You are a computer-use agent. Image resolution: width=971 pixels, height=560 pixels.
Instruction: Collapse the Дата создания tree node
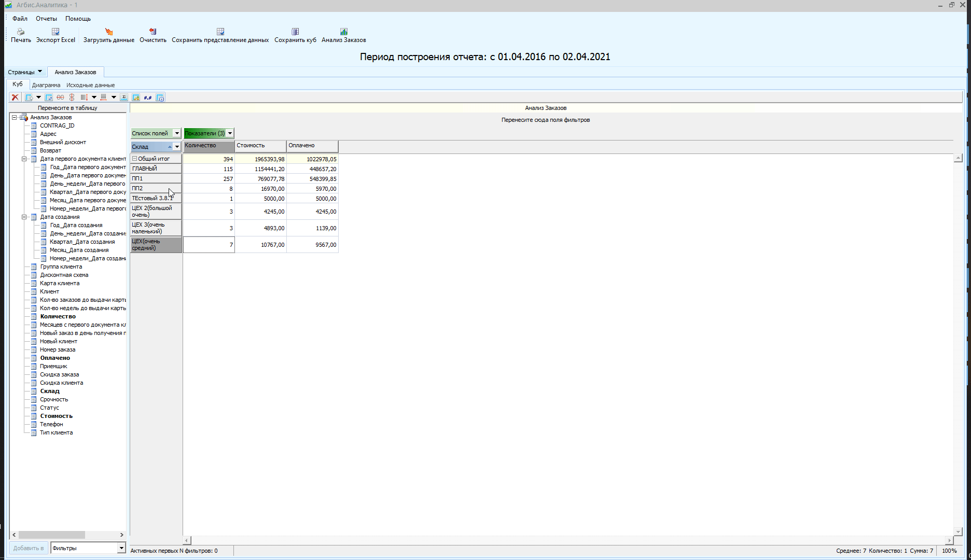tap(24, 217)
